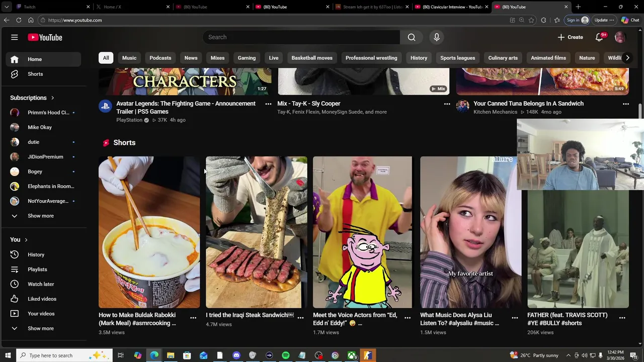Viewport: 644px width, 362px height.
Task: Open options for Iraqi Steak Sandwich short
Action: click(300, 318)
